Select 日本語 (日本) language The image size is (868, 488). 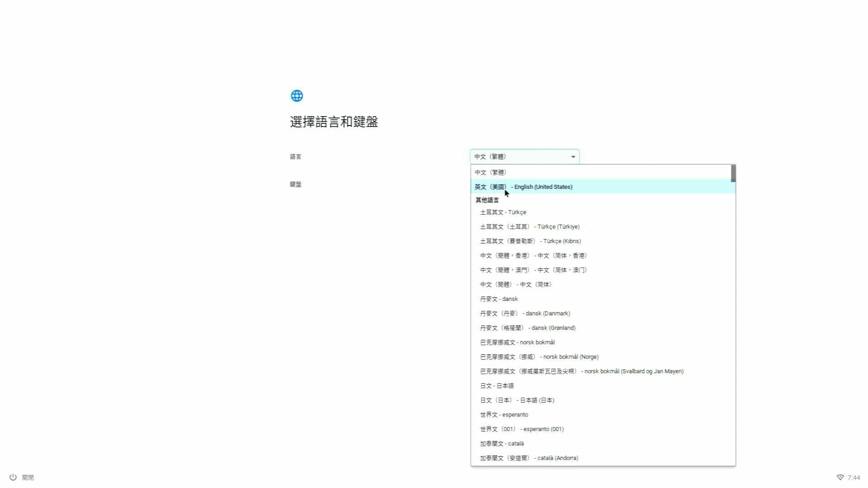pyautogui.click(x=517, y=400)
